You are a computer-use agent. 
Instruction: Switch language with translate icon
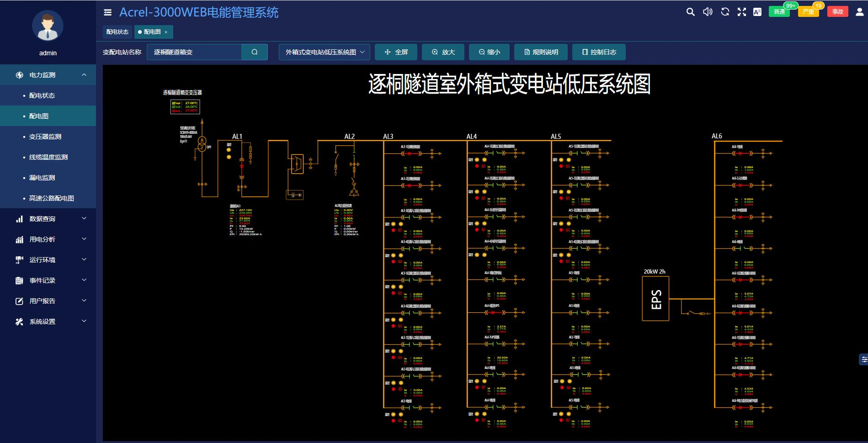(757, 12)
